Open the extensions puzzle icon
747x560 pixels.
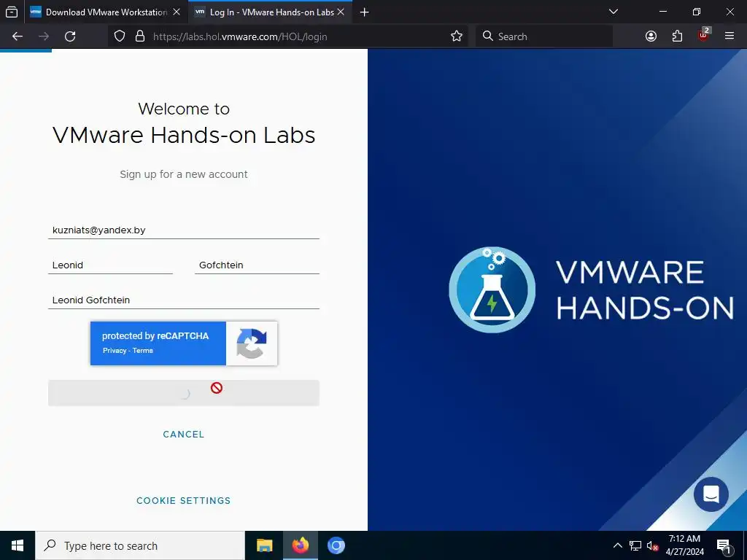coord(677,36)
